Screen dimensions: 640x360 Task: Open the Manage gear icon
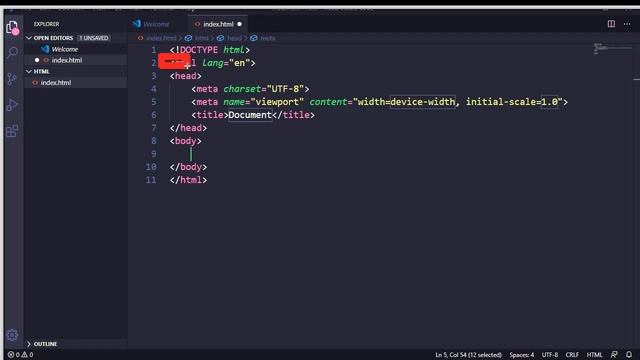pyautogui.click(x=12, y=335)
